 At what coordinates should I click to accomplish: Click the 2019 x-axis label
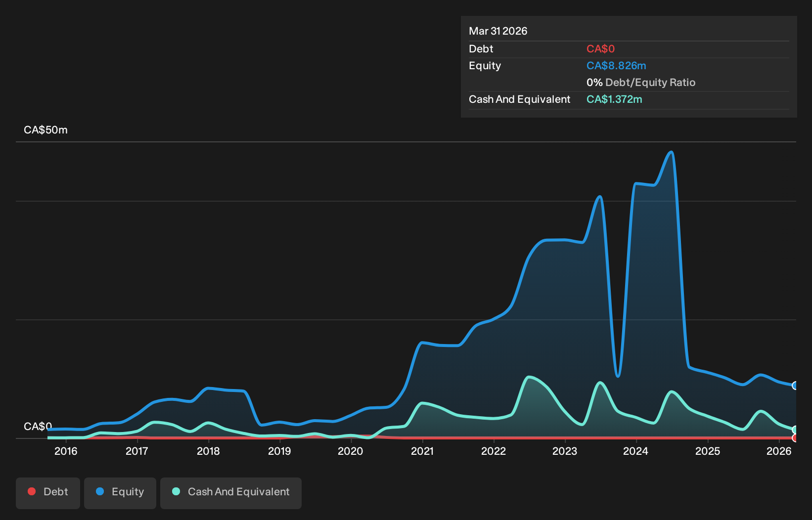point(279,451)
